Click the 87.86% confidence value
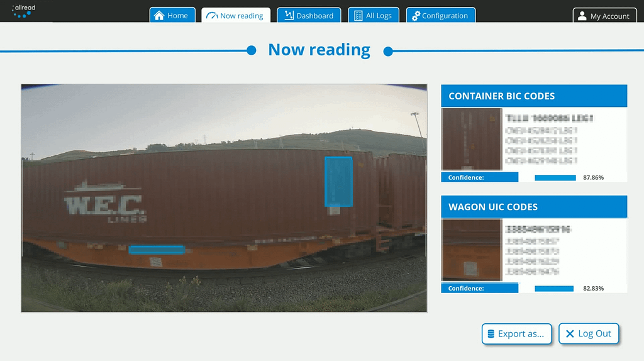This screenshot has width=644, height=361. tap(593, 178)
